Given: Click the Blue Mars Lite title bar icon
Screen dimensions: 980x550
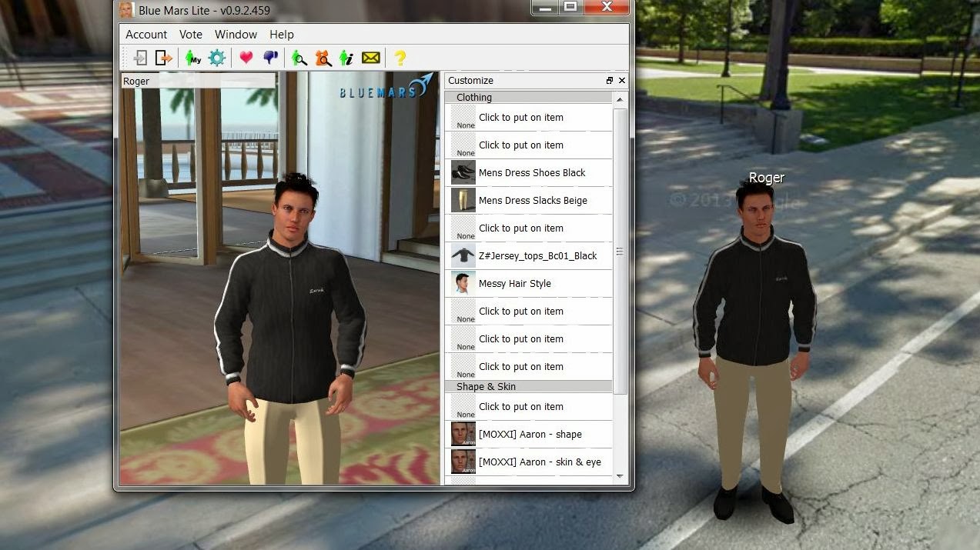Looking at the screenshot, I should pos(127,10).
